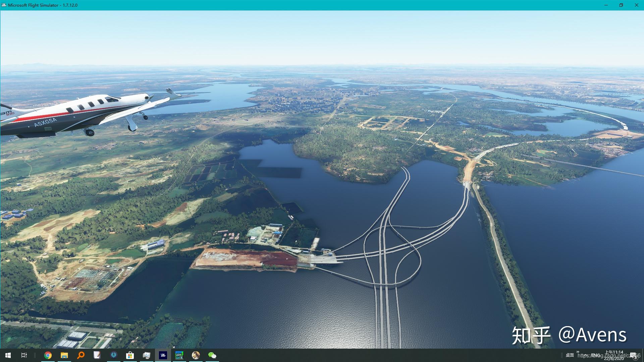This screenshot has width=644, height=362.
Task: Click the orange magnifier search app icon
Action: 81,355
